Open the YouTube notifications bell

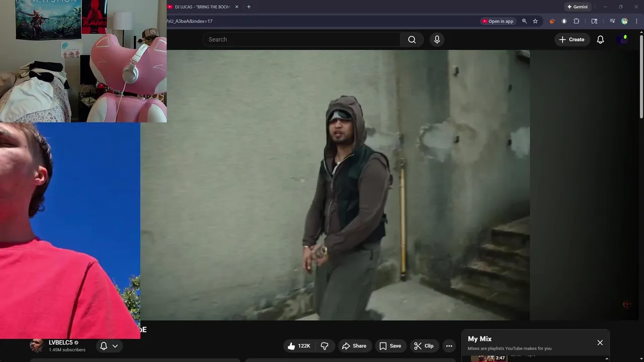coord(600,40)
